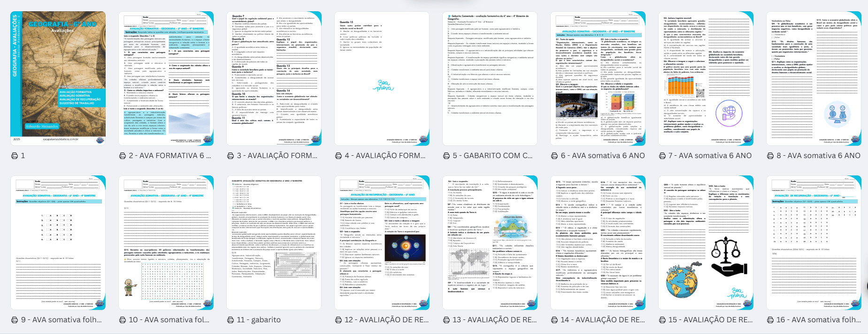
Task: Click printer icon next to page 2 title
Action: (x=123, y=156)
